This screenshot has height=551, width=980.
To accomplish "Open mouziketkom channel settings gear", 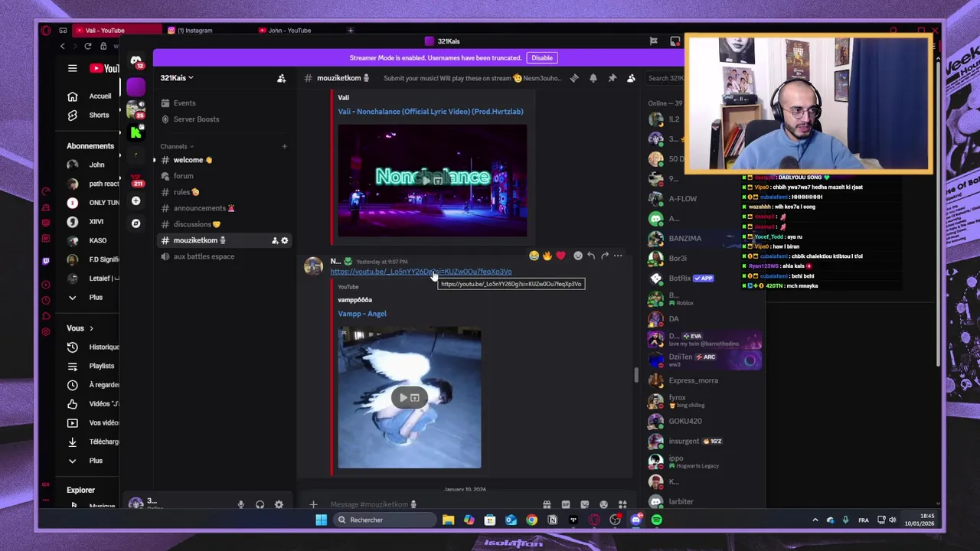I will [284, 240].
